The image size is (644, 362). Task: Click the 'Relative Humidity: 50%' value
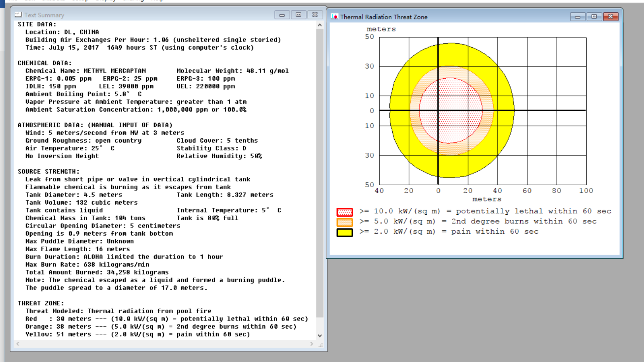[x=219, y=156]
